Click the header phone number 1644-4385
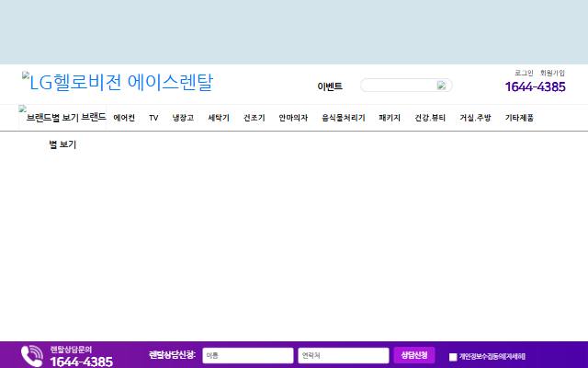588x368 pixels. (x=535, y=86)
